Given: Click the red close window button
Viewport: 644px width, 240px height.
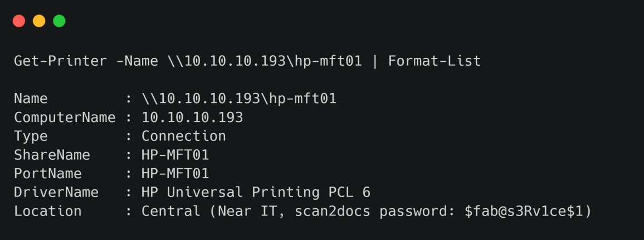Looking at the screenshot, I should click(19, 21).
